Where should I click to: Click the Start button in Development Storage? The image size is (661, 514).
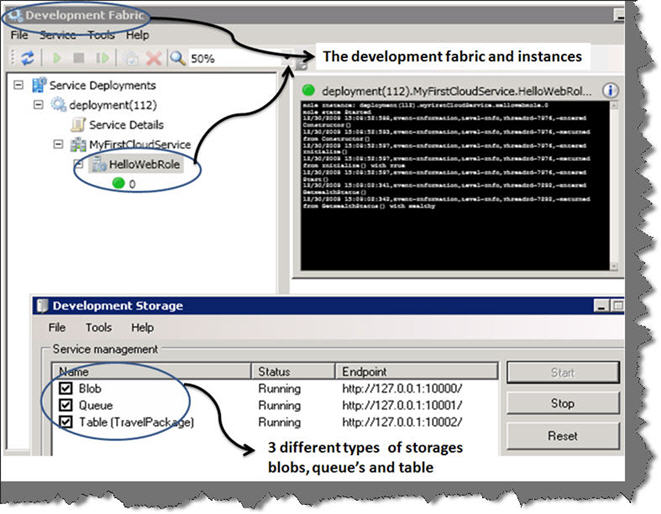(x=563, y=372)
